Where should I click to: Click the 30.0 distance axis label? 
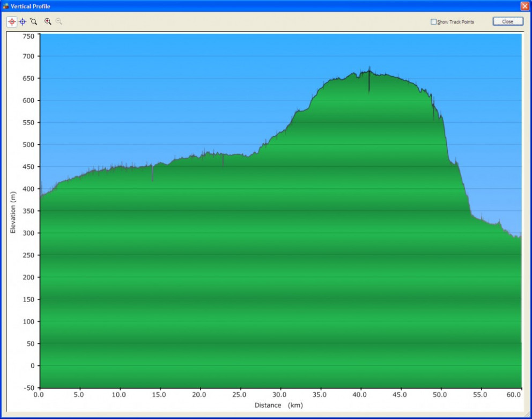280,394
